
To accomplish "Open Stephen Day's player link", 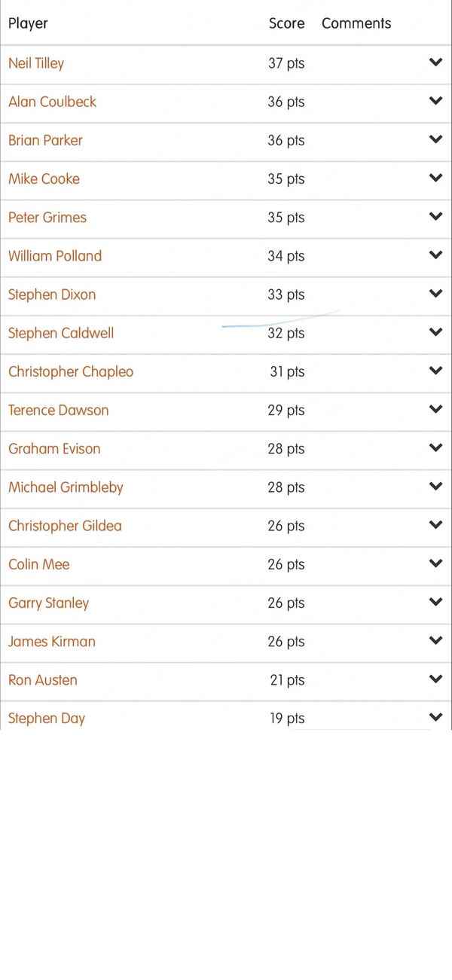I will click(47, 718).
